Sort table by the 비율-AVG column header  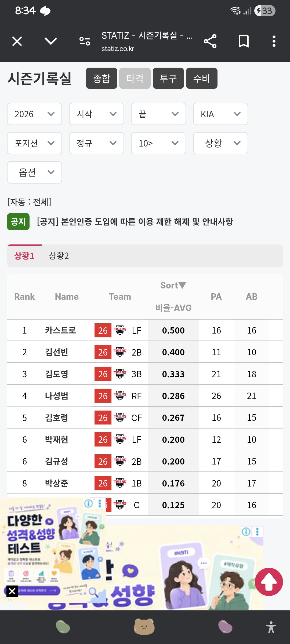173,308
